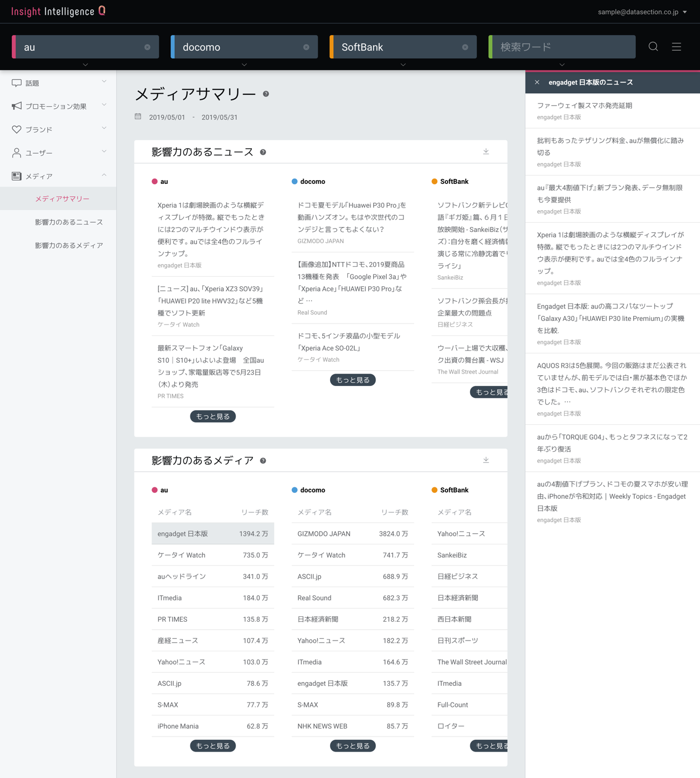Click the ブランド heart icon
This screenshot has width=700, height=778.
17,129
